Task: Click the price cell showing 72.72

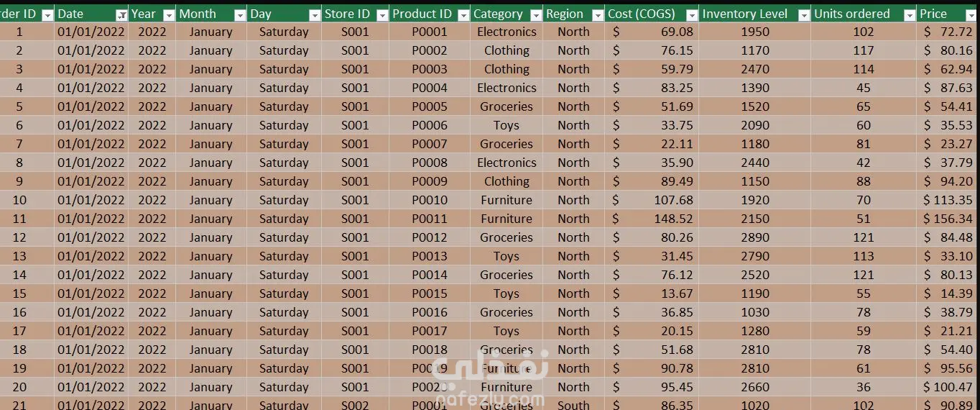Action: click(x=948, y=32)
